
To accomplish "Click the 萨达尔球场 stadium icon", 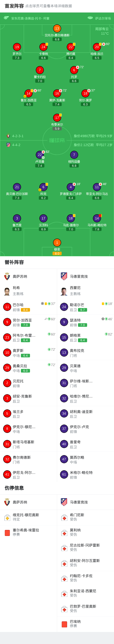I will coord(90,18).
